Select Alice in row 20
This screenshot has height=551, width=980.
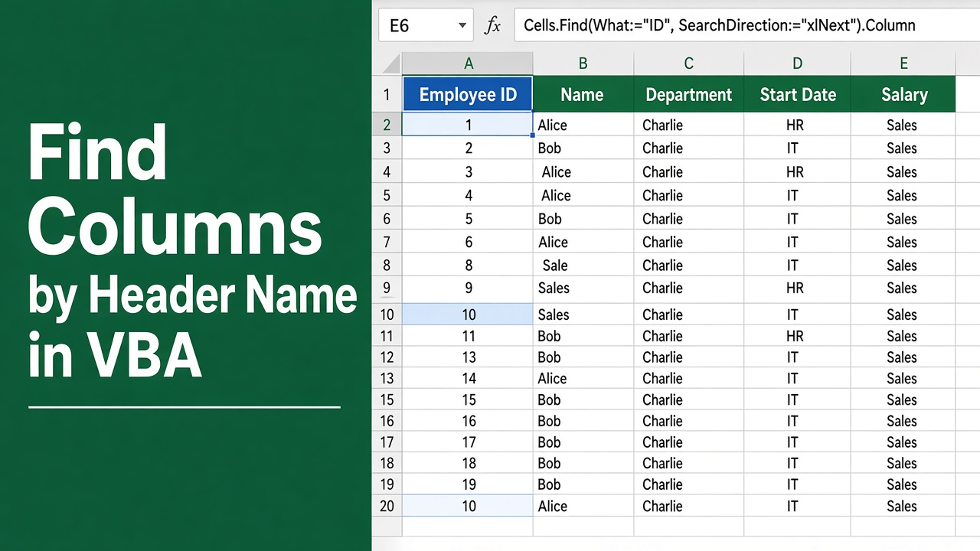pos(583,506)
